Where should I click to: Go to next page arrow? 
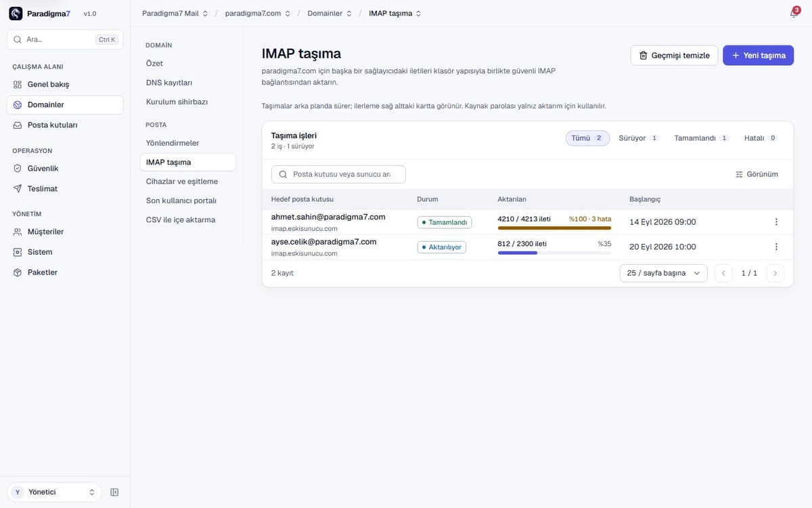[775, 273]
